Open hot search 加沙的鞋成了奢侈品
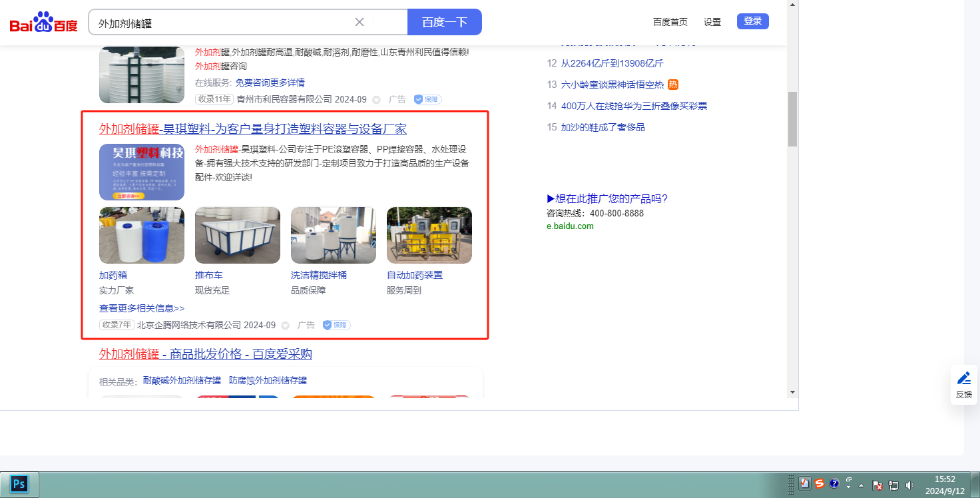Screen dimensions: 980x498 (603, 127)
